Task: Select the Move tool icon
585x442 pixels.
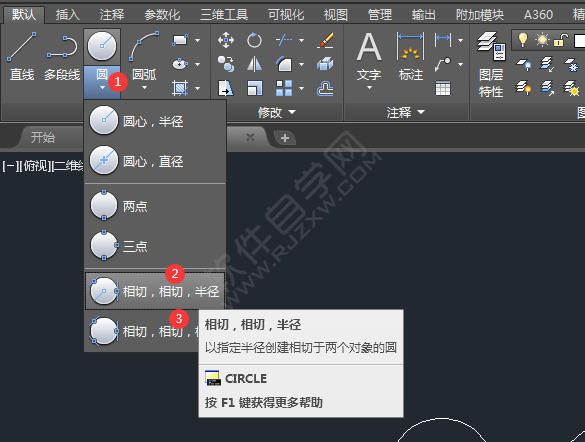Action: tap(226, 40)
